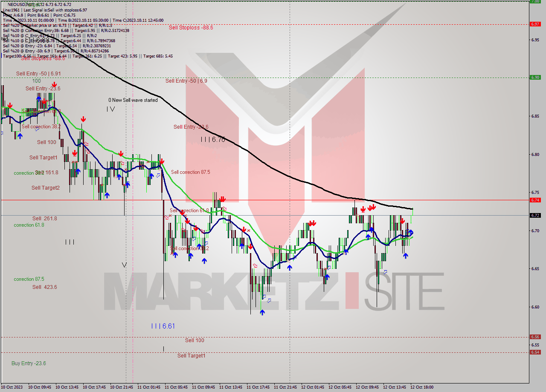Click '11 Oct 13:45' on the time axis
This screenshot has height=392, width=546.
(231, 387)
